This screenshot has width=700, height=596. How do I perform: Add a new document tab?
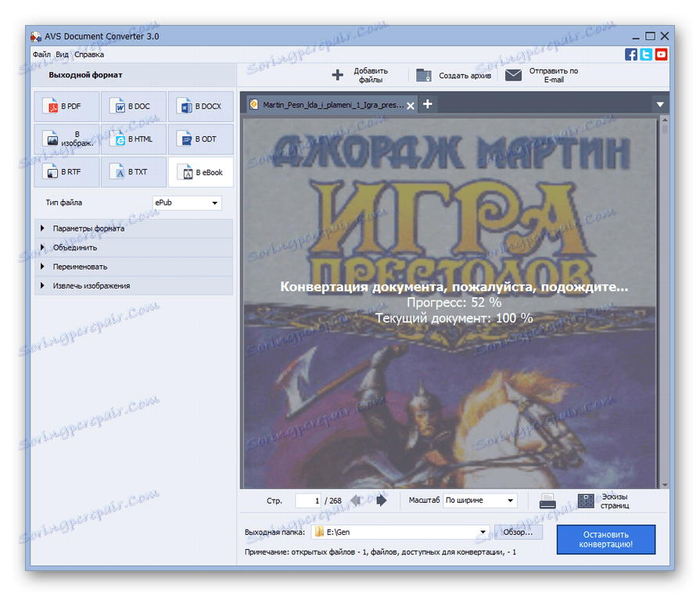[428, 104]
